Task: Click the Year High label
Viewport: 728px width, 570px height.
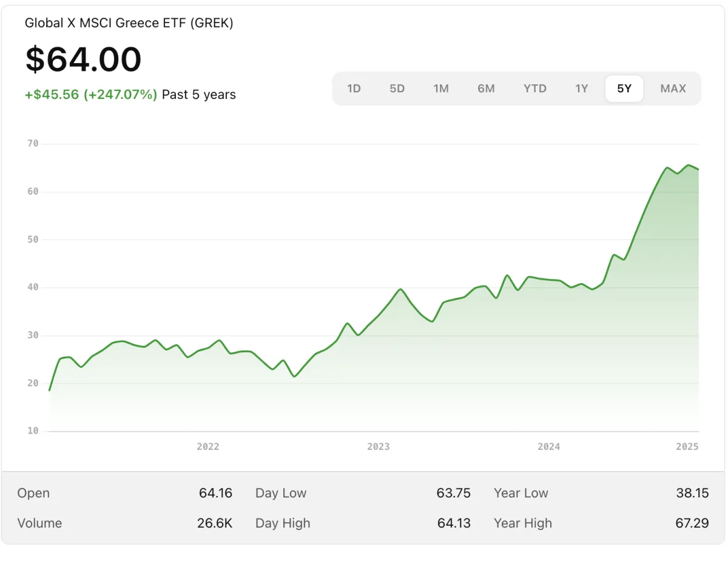Action: (523, 523)
